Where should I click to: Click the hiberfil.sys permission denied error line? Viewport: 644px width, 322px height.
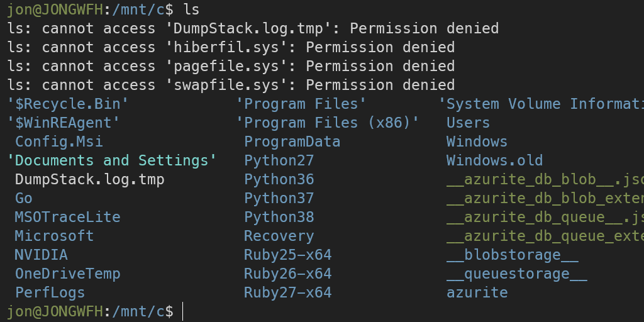(231, 47)
